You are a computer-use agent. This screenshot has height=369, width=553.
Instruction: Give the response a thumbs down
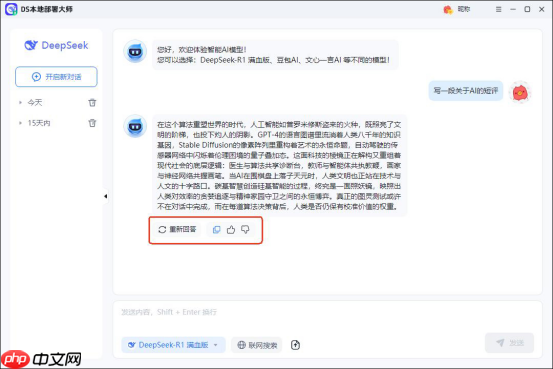point(245,230)
